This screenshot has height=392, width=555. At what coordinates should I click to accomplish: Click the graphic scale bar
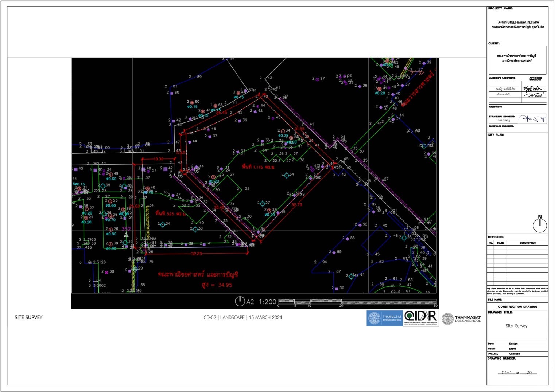pos(357,302)
